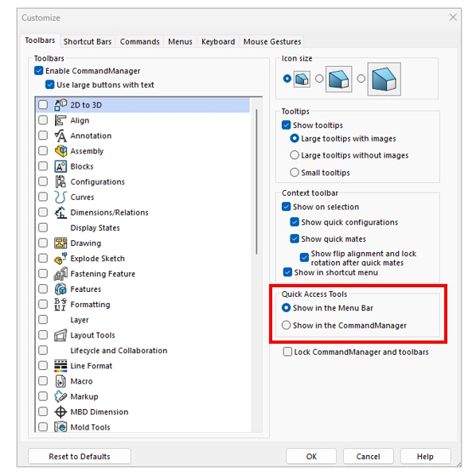This screenshot has width=476, height=475.
Task: Toggle Show in shortcut menu checkbox
Action: 287,272
